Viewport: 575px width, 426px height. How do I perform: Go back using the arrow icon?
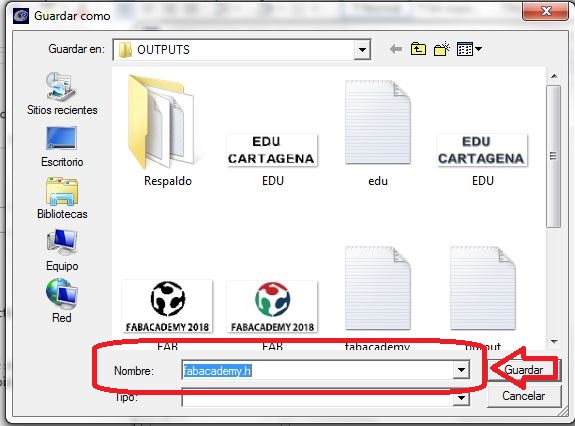396,49
